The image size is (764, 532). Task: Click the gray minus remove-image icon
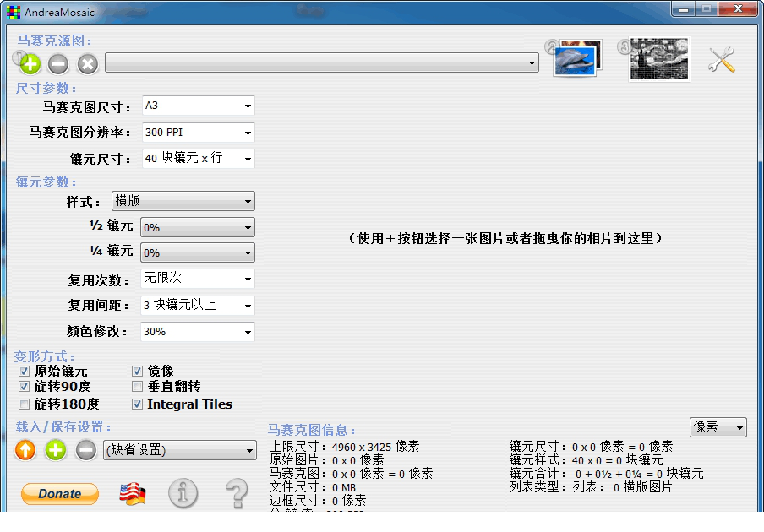[x=58, y=63]
